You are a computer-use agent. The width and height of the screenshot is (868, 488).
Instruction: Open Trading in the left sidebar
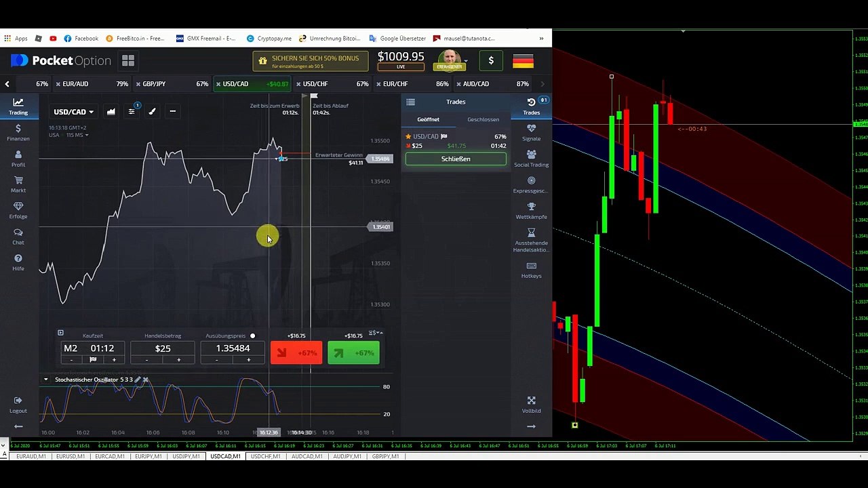tap(18, 106)
